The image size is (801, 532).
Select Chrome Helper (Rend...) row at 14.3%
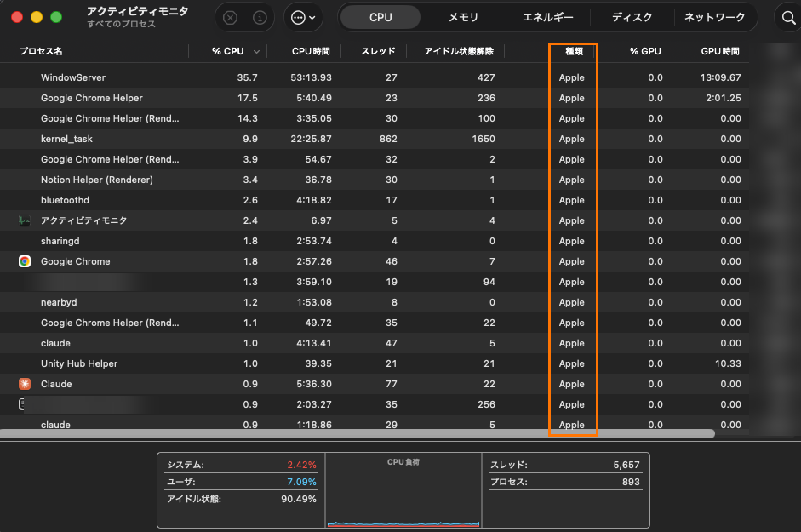[x=375, y=118]
